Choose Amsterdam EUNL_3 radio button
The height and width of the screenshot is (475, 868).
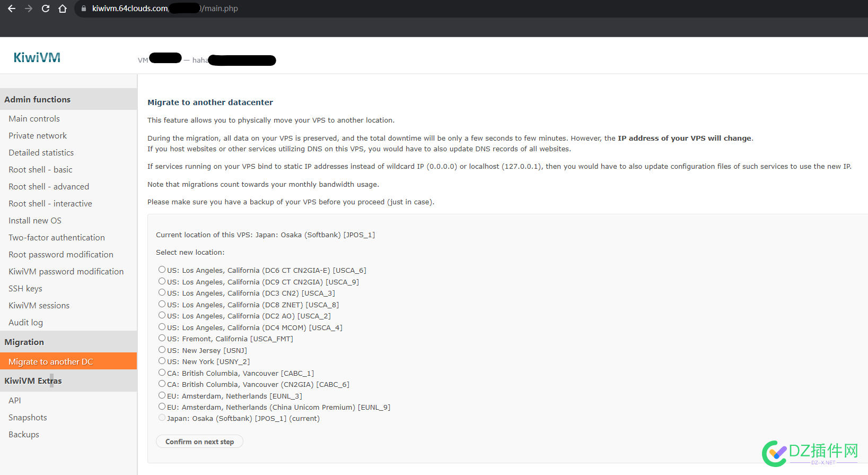click(162, 395)
